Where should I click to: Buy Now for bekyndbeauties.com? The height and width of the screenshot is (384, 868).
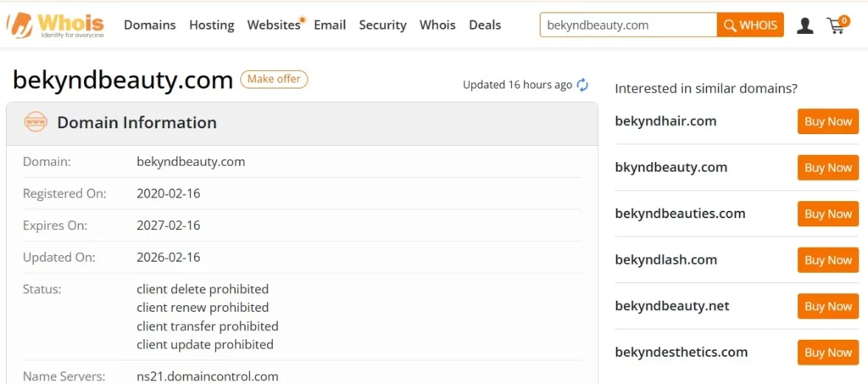tap(828, 214)
